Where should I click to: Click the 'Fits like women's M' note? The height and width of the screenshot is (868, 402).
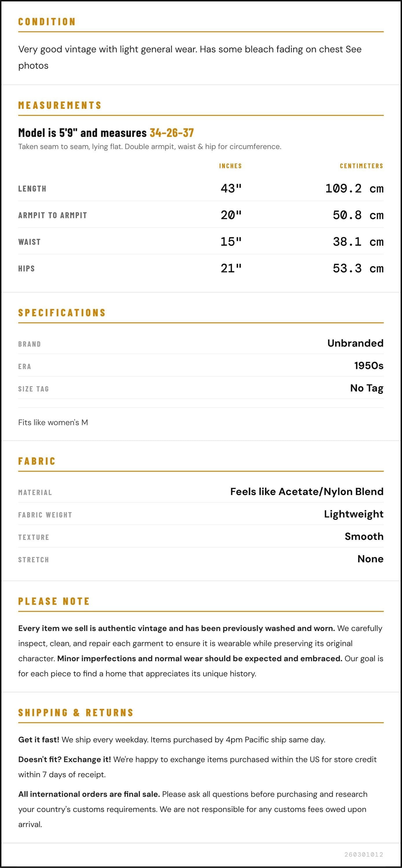(53, 422)
